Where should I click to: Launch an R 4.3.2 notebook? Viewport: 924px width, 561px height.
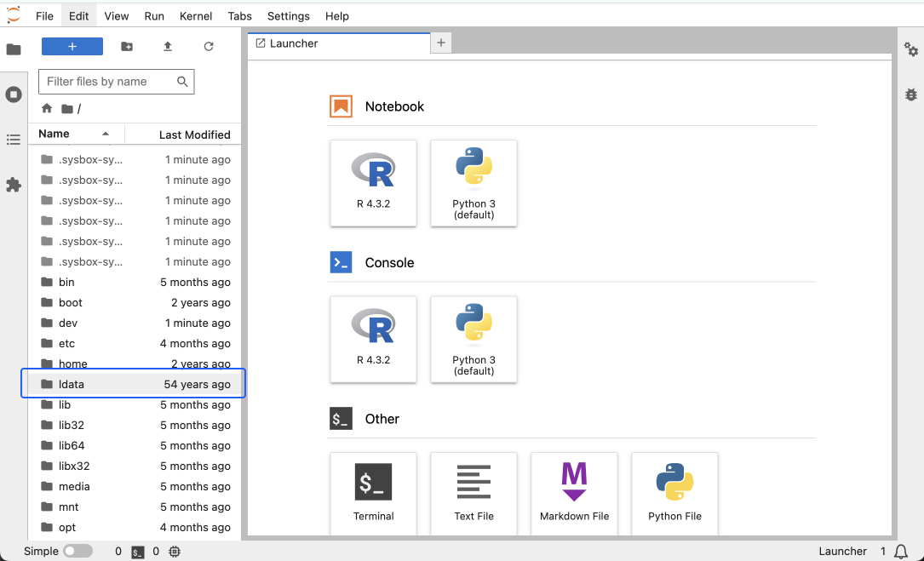click(374, 183)
